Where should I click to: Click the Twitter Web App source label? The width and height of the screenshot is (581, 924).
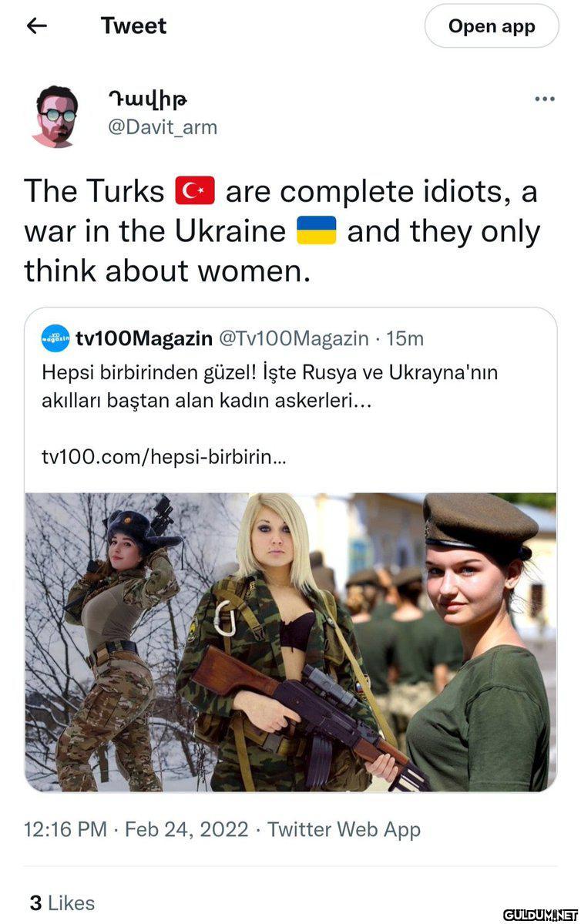click(x=344, y=829)
